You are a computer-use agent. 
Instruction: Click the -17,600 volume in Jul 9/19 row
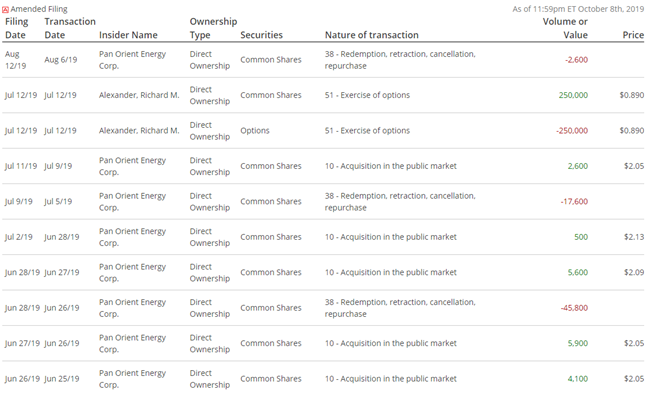[x=574, y=202]
